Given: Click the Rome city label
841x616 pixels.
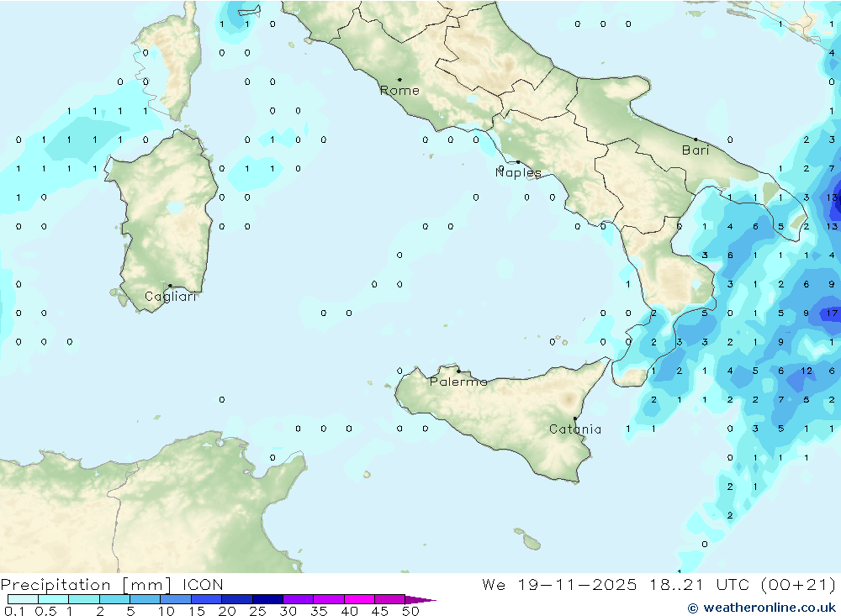Looking at the screenshot, I should (x=399, y=91).
